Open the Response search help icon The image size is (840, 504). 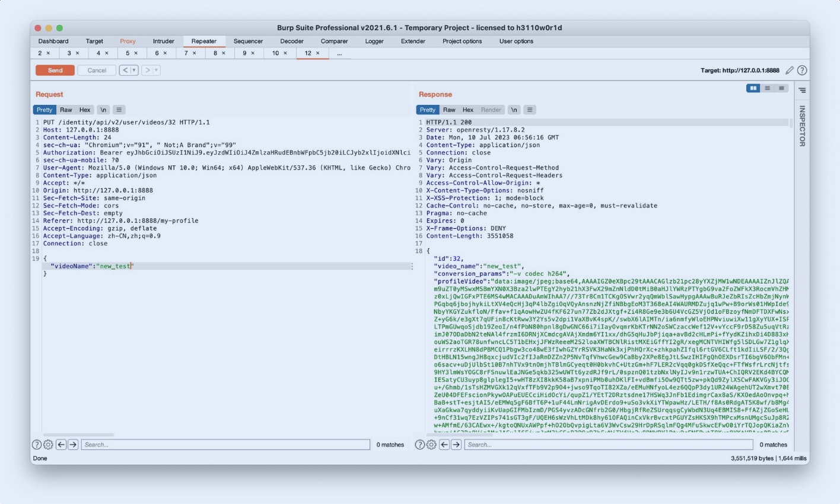420,445
